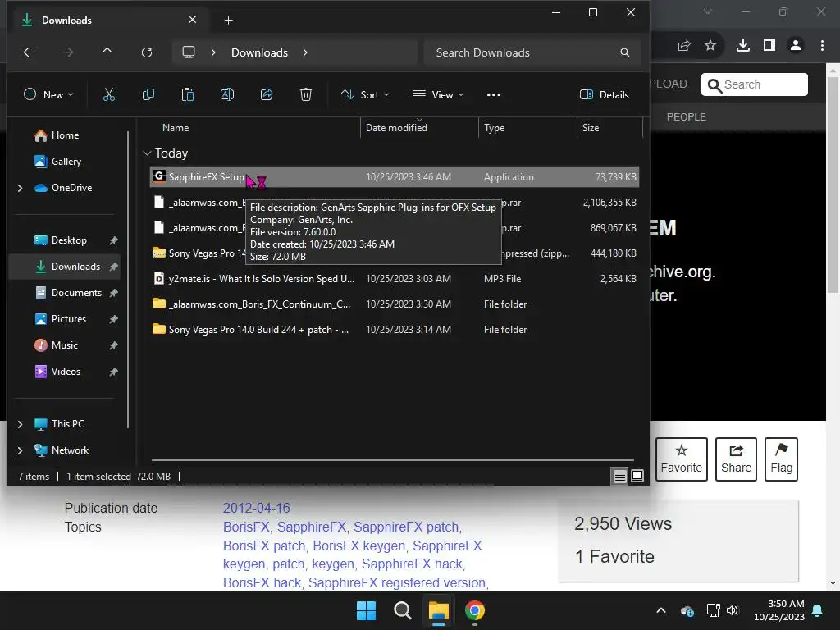The width and height of the screenshot is (840, 630).
Task: Select Sony Vegas Pro 14.0 Build 244 folder
Action: [x=395, y=330]
